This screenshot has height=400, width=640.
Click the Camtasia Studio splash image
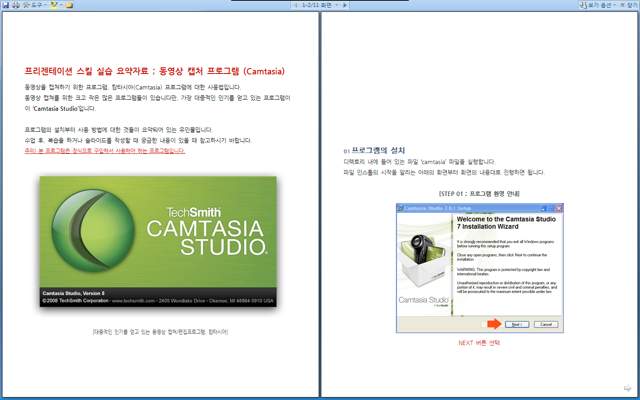158,241
